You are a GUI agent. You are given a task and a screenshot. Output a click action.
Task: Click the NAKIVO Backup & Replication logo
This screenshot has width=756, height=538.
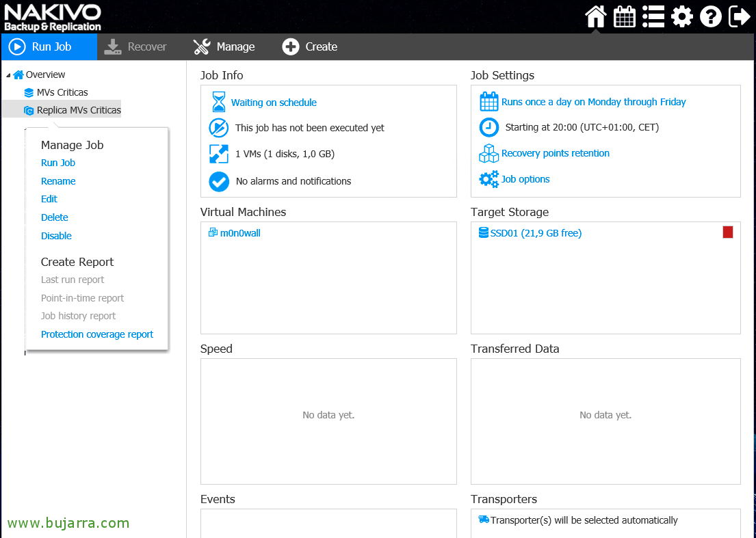53,18
